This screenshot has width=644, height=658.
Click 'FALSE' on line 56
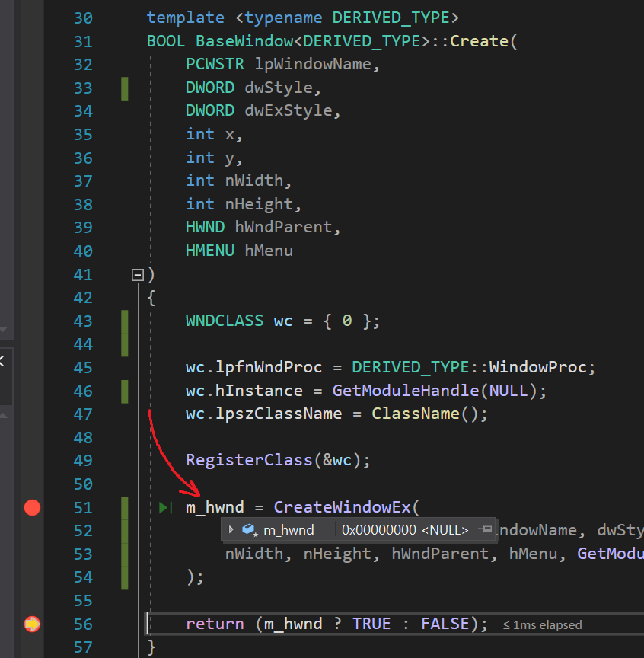445,624
